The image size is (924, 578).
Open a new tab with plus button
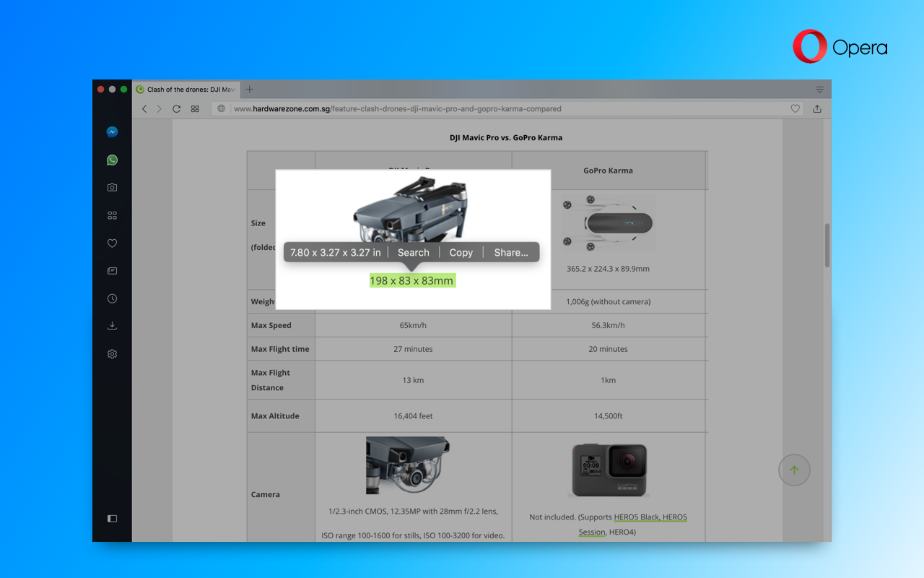250,90
